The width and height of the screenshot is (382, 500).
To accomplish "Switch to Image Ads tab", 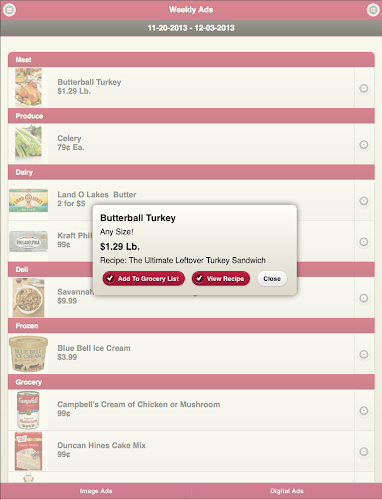I will pos(96,491).
